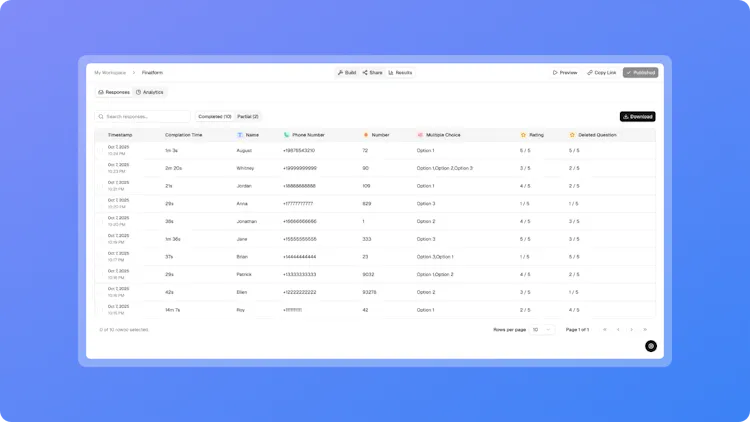The width and height of the screenshot is (750, 422).
Task: Click the Multiple Choice column icon
Action: [x=420, y=135]
